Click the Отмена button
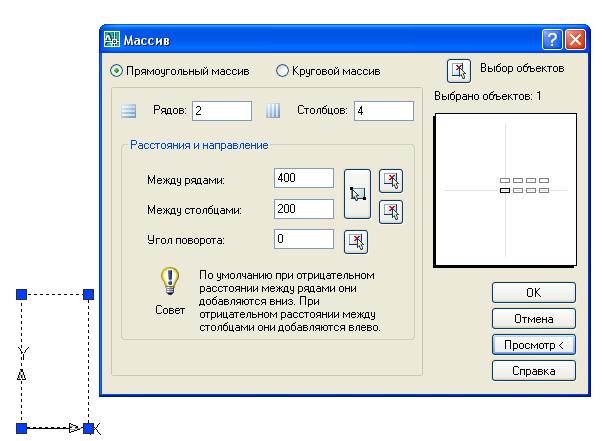 [x=534, y=319]
